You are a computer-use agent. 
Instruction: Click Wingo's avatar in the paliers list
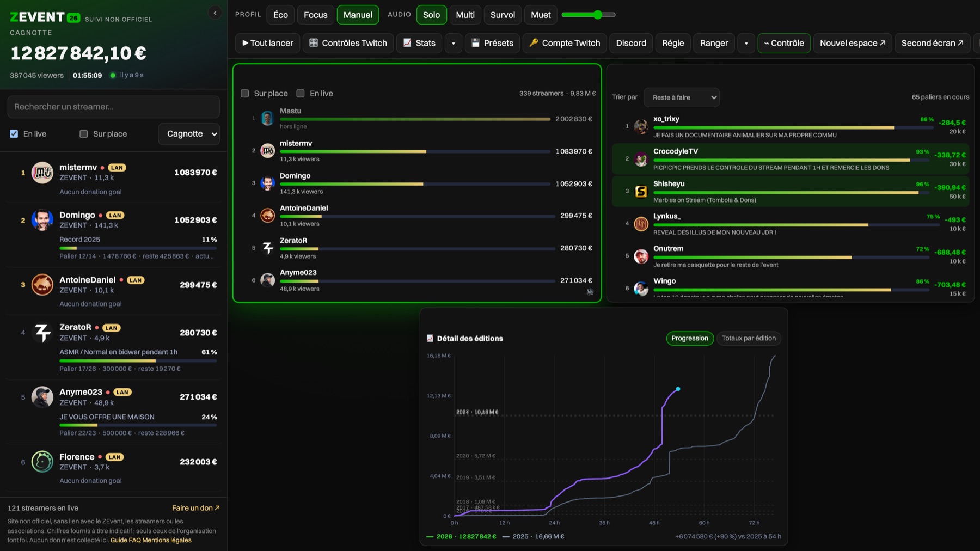coord(641,289)
